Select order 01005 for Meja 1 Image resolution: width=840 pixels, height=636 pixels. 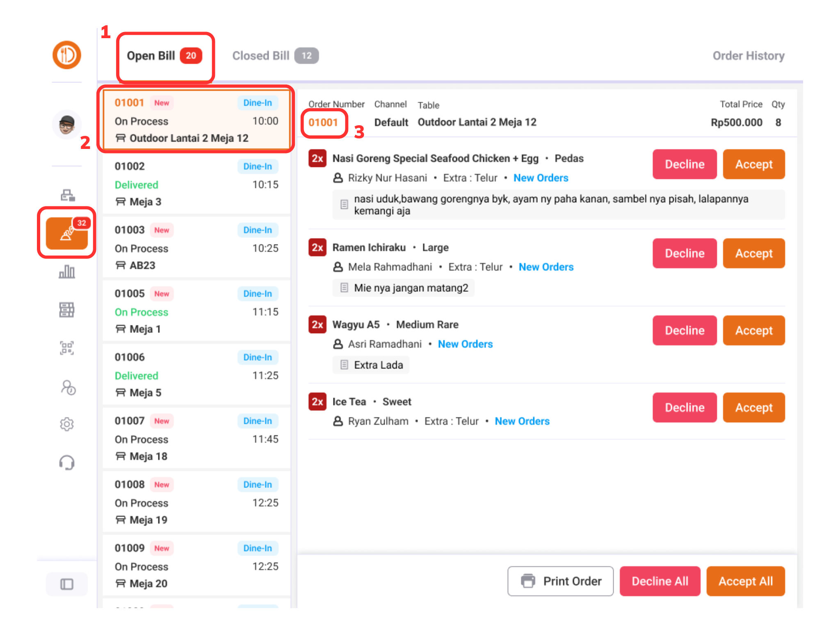coord(196,311)
